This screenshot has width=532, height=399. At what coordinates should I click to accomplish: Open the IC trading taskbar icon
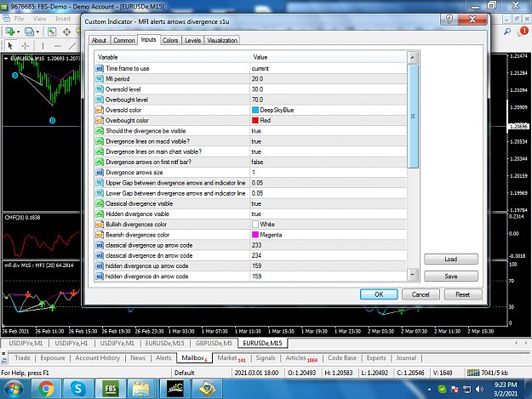(175, 389)
